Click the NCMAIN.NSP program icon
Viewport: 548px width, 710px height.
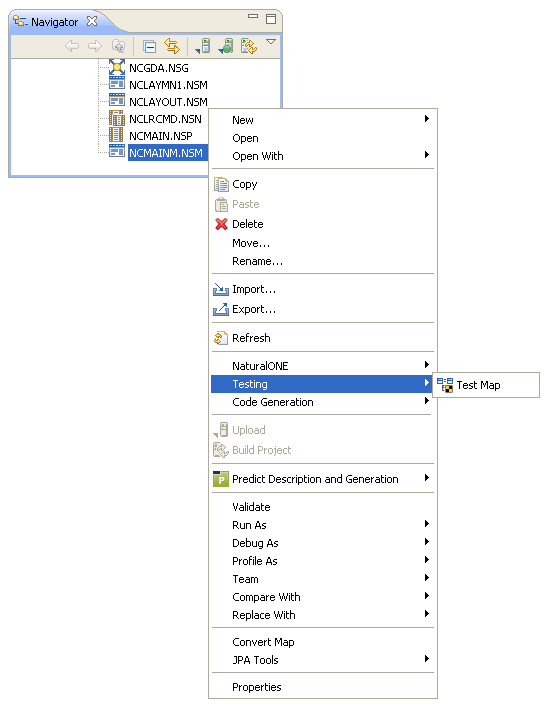tap(116, 134)
